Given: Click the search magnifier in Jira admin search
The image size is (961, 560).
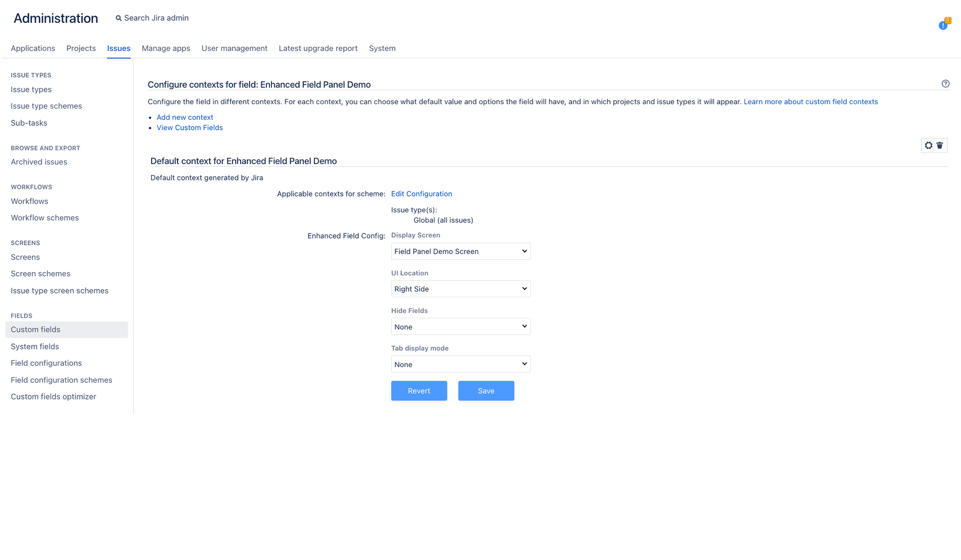Looking at the screenshot, I should [x=119, y=18].
